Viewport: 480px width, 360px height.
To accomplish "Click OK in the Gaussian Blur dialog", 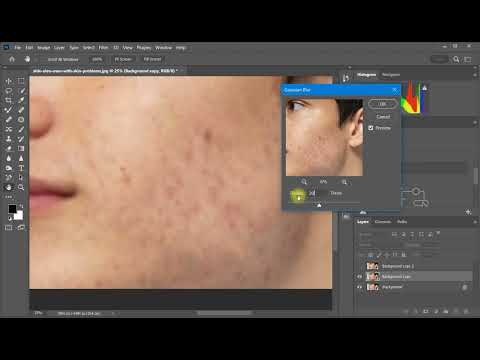I will tap(382, 104).
